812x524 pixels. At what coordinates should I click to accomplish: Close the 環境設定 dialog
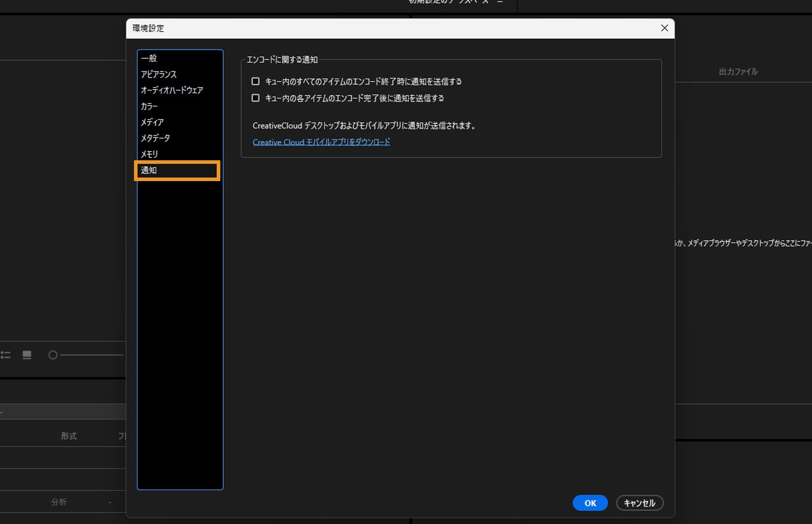[x=664, y=28]
